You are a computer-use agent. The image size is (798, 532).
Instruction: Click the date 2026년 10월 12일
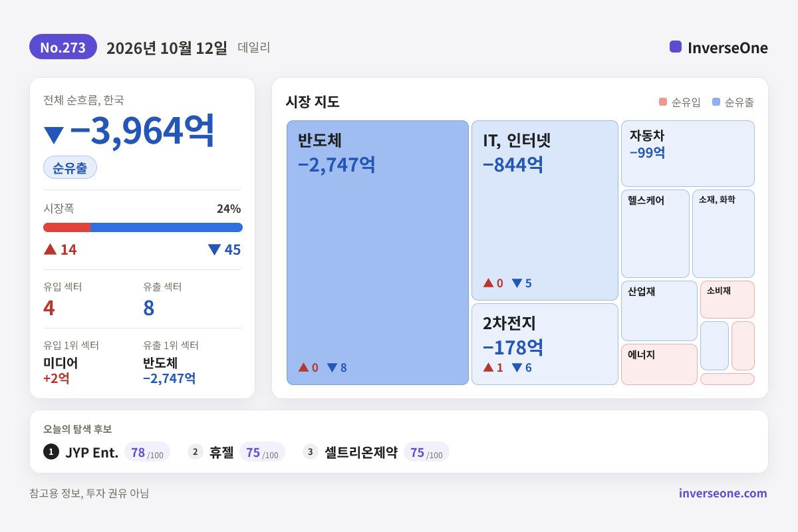coord(167,48)
